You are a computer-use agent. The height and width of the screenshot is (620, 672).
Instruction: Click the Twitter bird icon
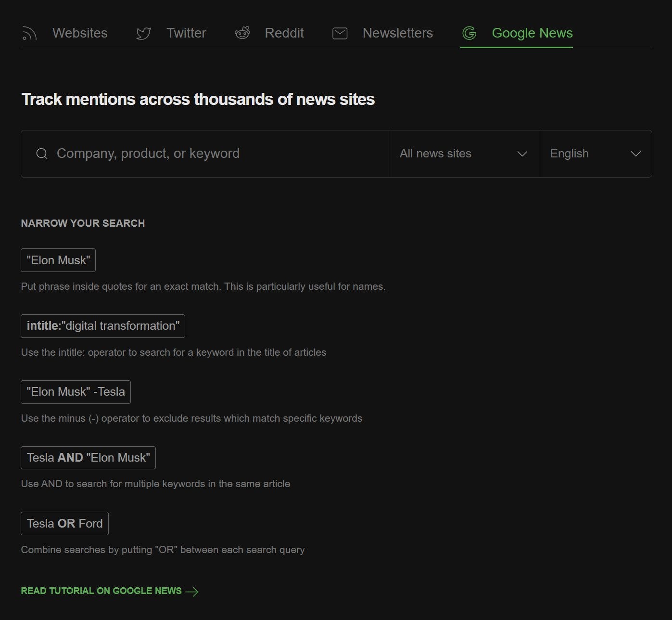click(143, 33)
